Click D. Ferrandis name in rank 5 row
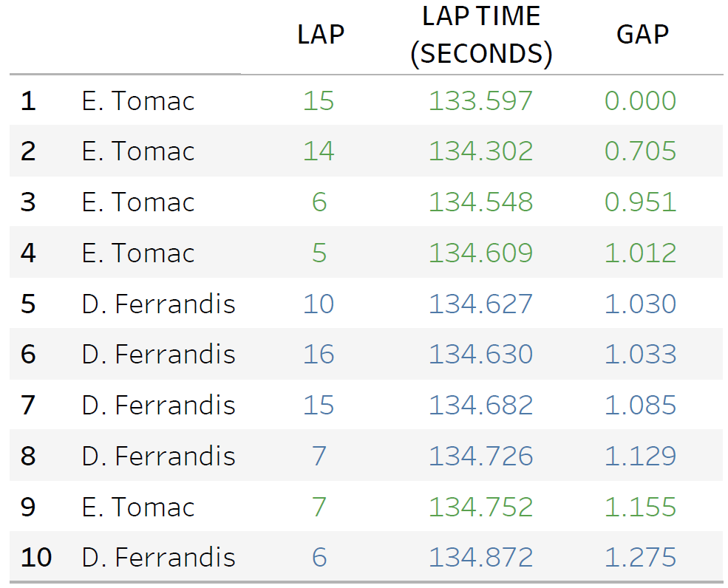The width and height of the screenshot is (728, 588). point(158,304)
